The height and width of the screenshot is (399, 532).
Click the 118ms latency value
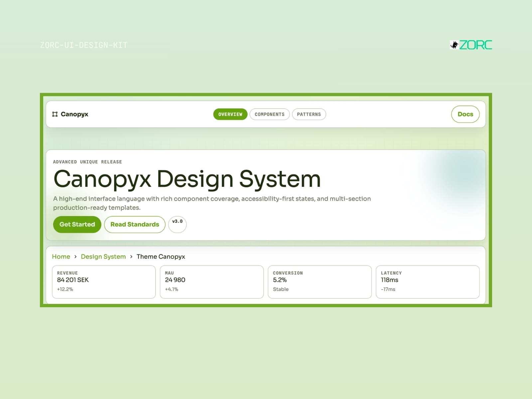[390, 280]
